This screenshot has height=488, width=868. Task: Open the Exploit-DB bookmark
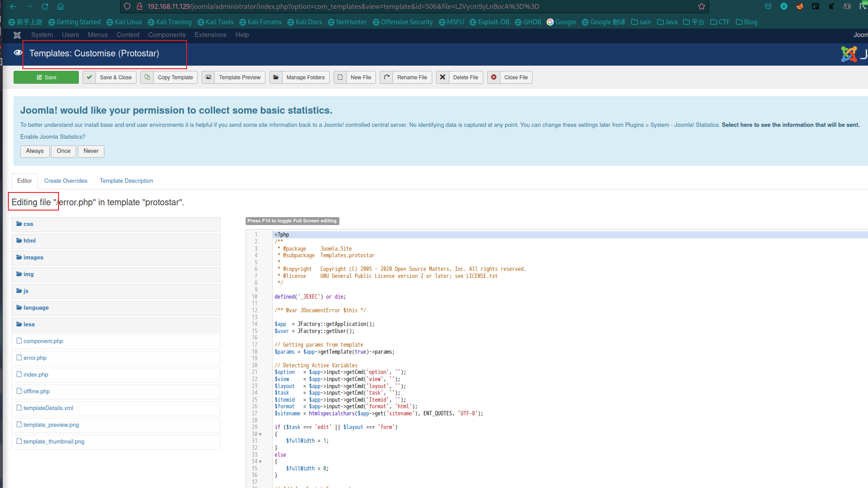coord(489,22)
